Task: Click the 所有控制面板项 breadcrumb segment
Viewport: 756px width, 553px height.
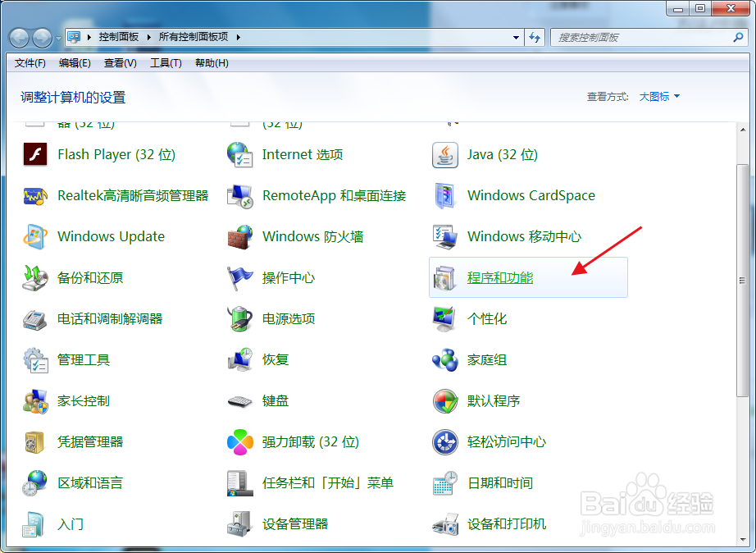Action: click(x=194, y=37)
